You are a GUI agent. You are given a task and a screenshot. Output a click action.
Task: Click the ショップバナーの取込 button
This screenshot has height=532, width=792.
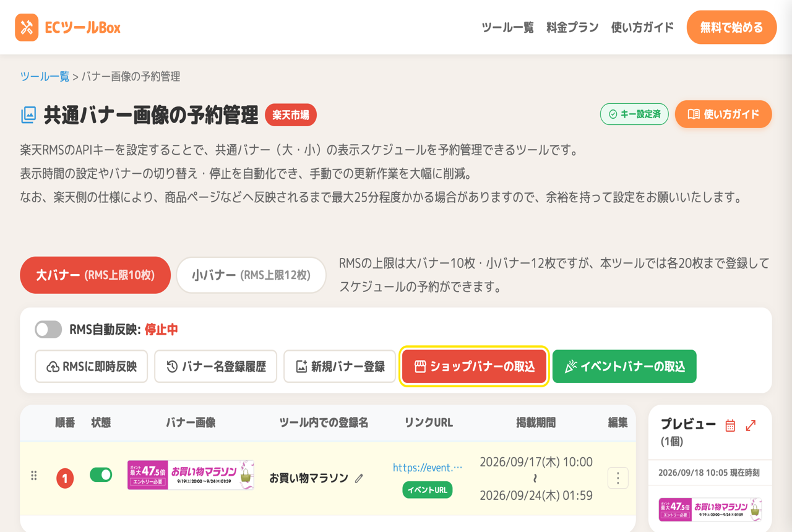[474, 366]
